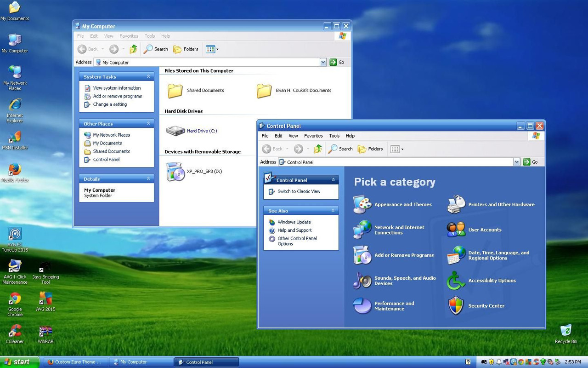The width and height of the screenshot is (588, 368).
Task: Select WinRAR desktop shortcut
Action: click(45, 334)
